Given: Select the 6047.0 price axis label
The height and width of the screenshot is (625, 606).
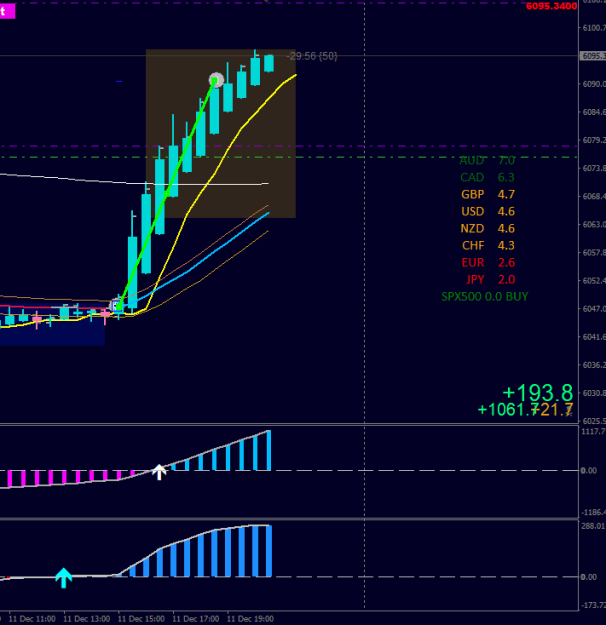Looking at the screenshot, I should pyautogui.click(x=594, y=309).
